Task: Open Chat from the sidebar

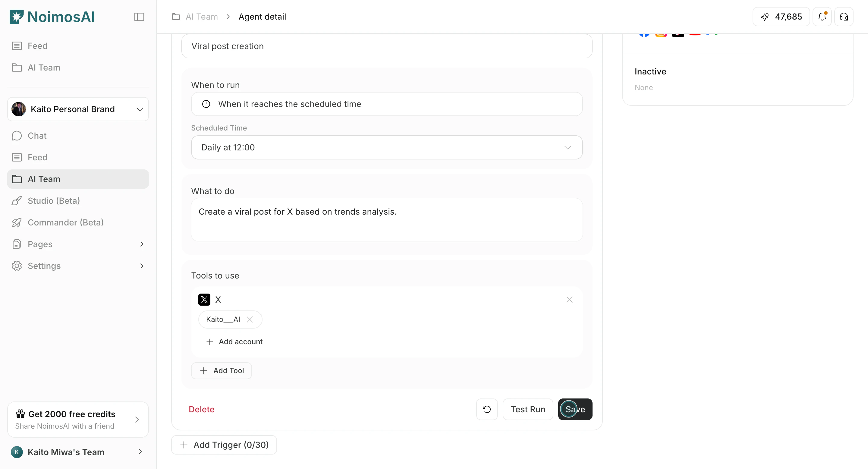Action: [x=37, y=135]
